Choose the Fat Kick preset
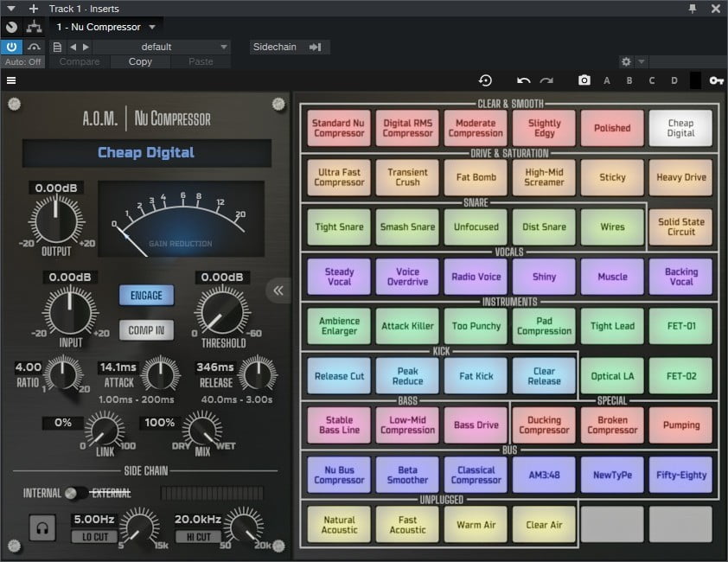This screenshot has height=562, width=728. point(476,376)
